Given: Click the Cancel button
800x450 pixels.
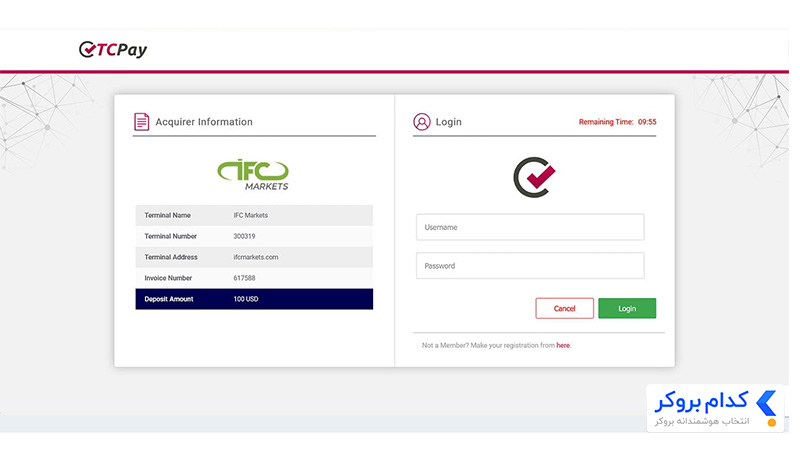Looking at the screenshot, I should [x=564, y=308].
